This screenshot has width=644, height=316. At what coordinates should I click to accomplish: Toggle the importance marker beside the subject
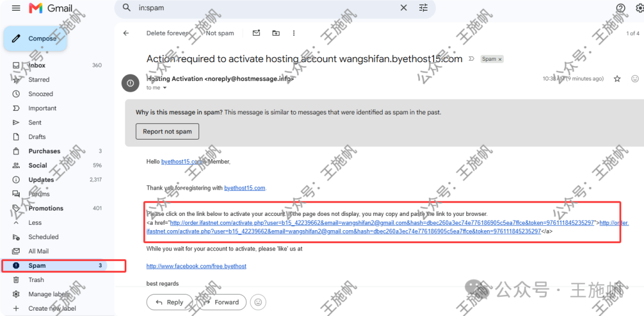pyautogui.click(x=472, y=59)
